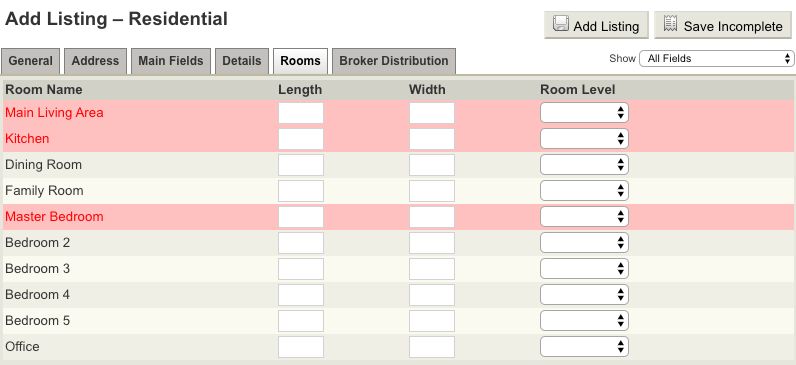Open the Broker Distribution tab
This screenshot has width=796, height=365.
point(394,61)
